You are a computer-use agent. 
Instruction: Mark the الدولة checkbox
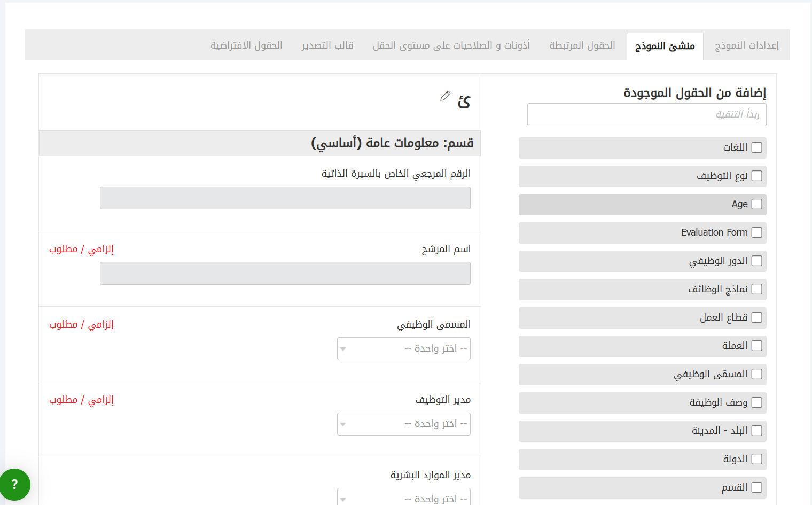(756, 459)
